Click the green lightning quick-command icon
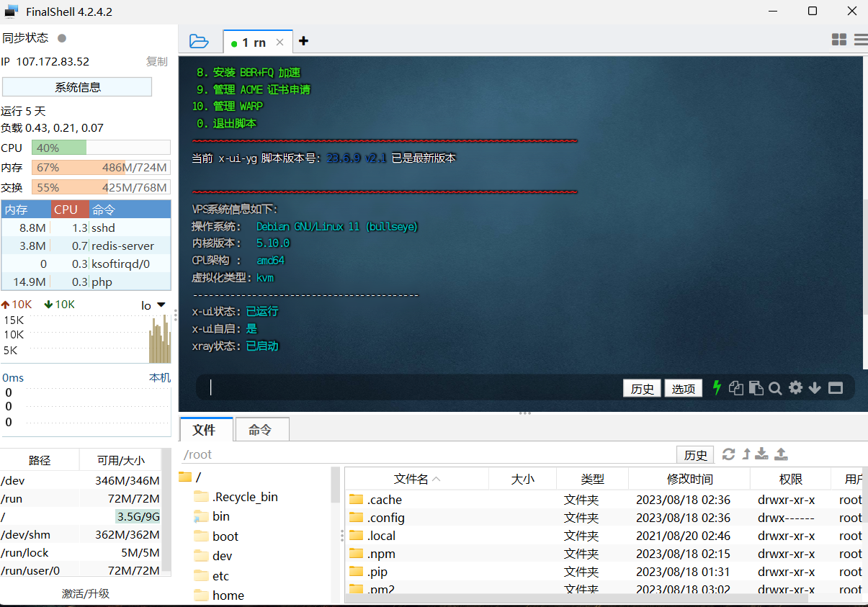 717,388
